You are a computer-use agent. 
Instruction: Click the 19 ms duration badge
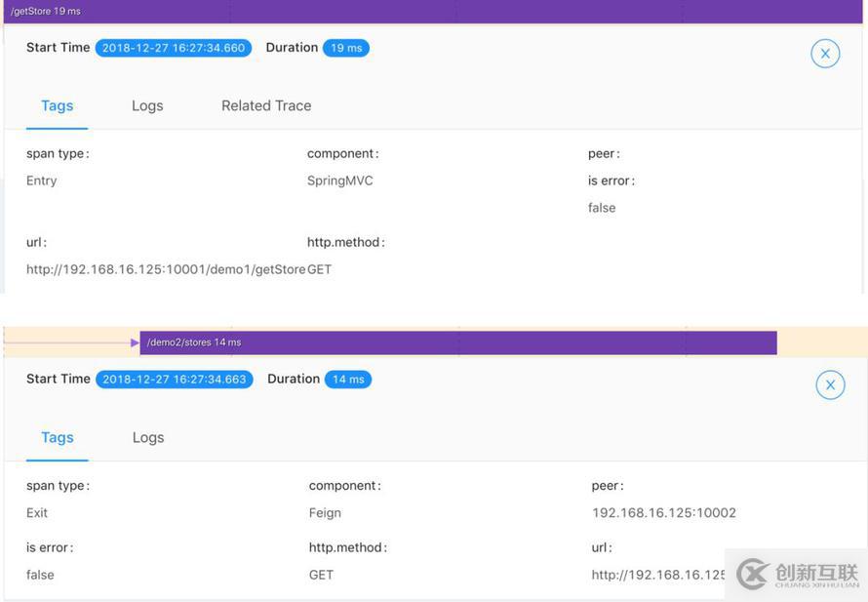(x=345, y=48)
